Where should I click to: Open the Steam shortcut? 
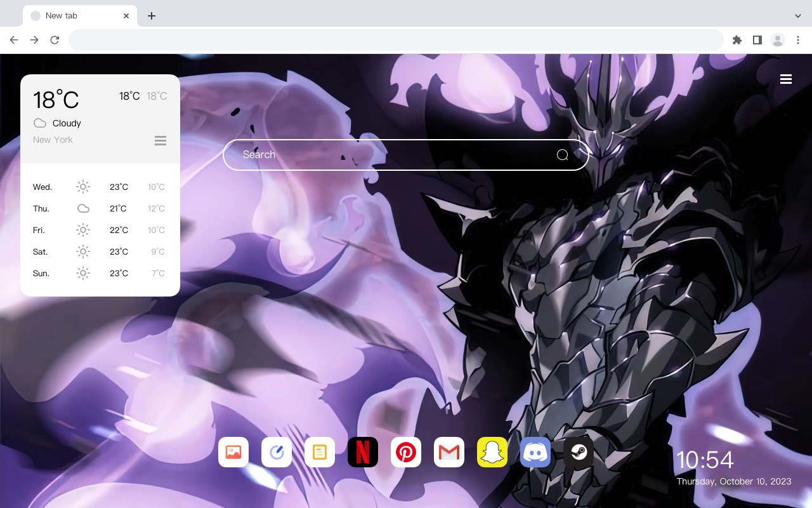click(x=579, y=452)
